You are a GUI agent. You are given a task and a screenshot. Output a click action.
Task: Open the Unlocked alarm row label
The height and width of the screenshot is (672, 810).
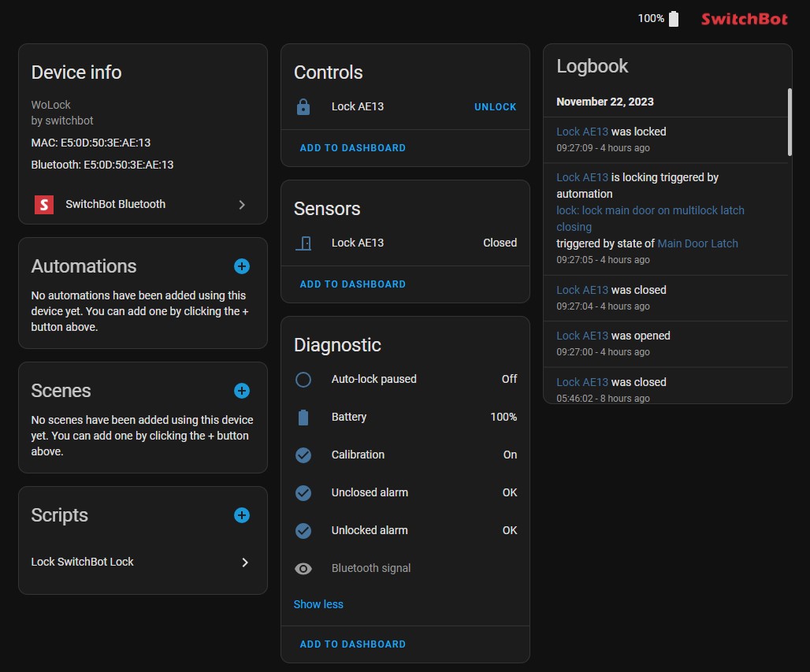click(370, 530)
